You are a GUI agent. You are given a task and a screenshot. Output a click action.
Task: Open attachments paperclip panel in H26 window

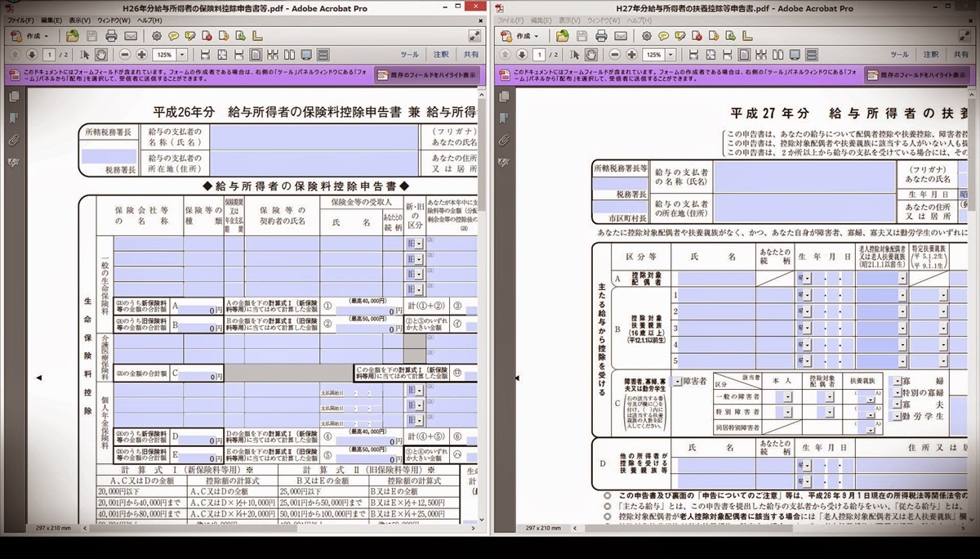[x=13, y=141]
